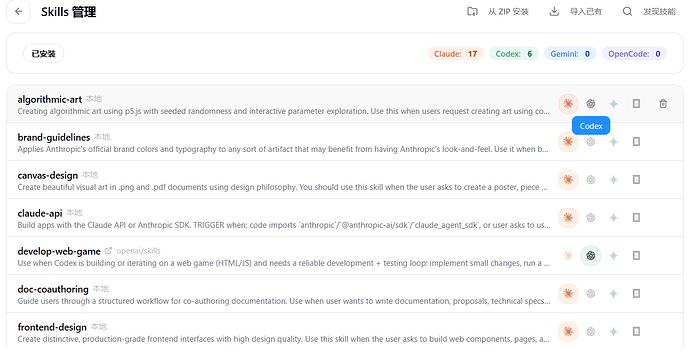The height and width of the screenshot is (360, 690).
Task: Enable Gemini for frontend-design skill
Action: point(613,331)
